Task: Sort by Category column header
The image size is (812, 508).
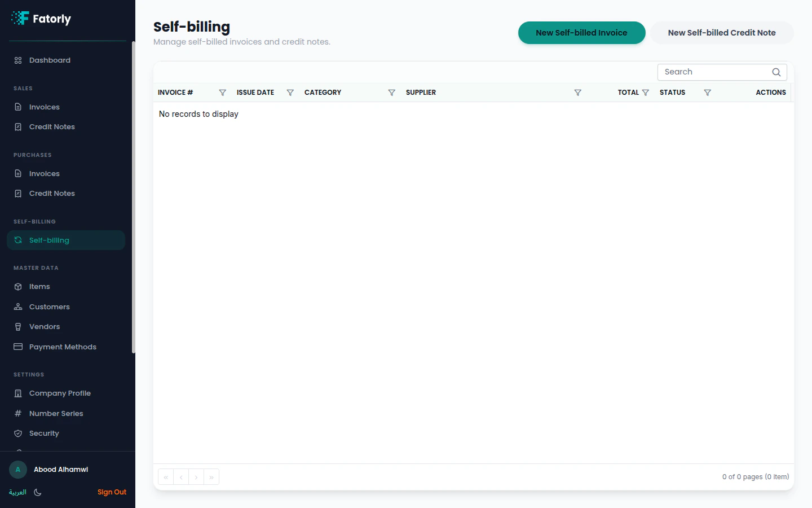Action: [323, 93]
